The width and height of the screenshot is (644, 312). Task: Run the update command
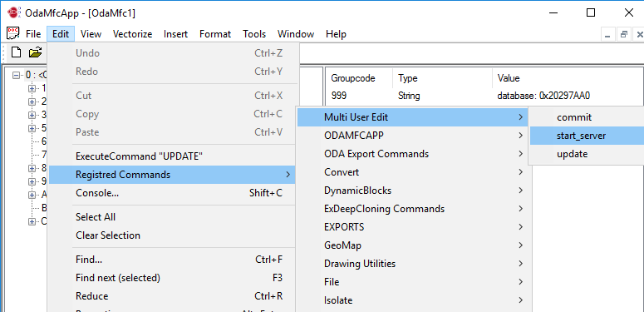pos(587,154)
